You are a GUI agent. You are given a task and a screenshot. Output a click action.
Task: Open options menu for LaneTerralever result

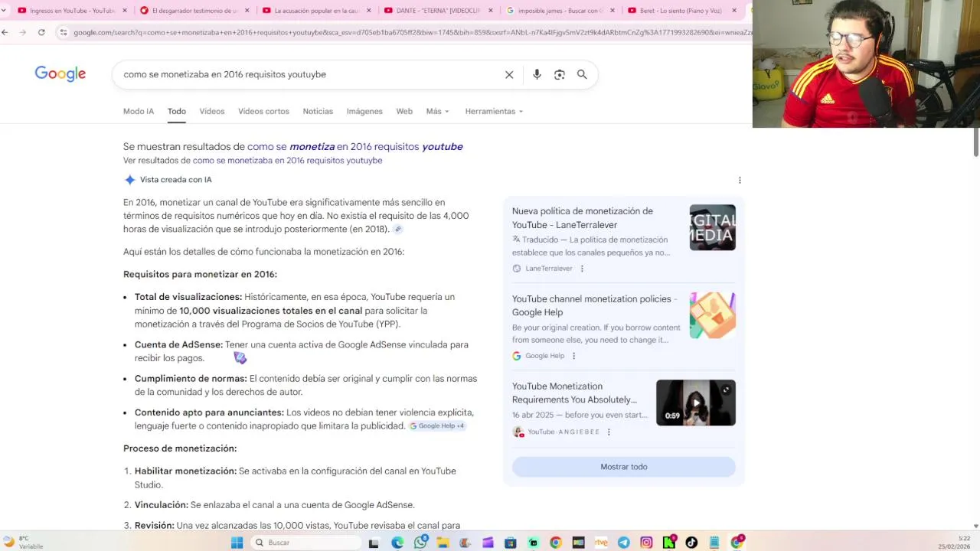[582, 269]
